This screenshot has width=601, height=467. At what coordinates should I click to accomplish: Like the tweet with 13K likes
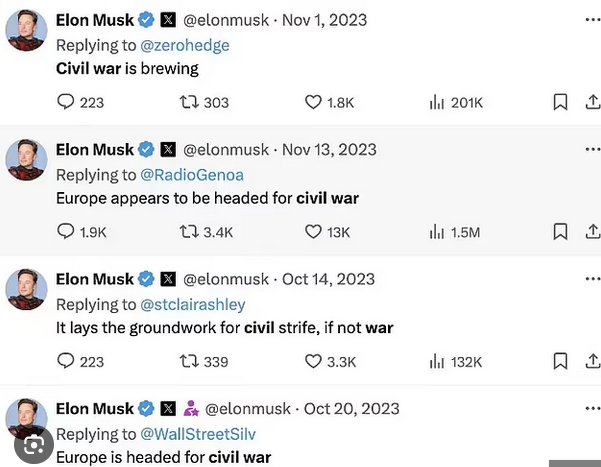[x=313, y=231]
